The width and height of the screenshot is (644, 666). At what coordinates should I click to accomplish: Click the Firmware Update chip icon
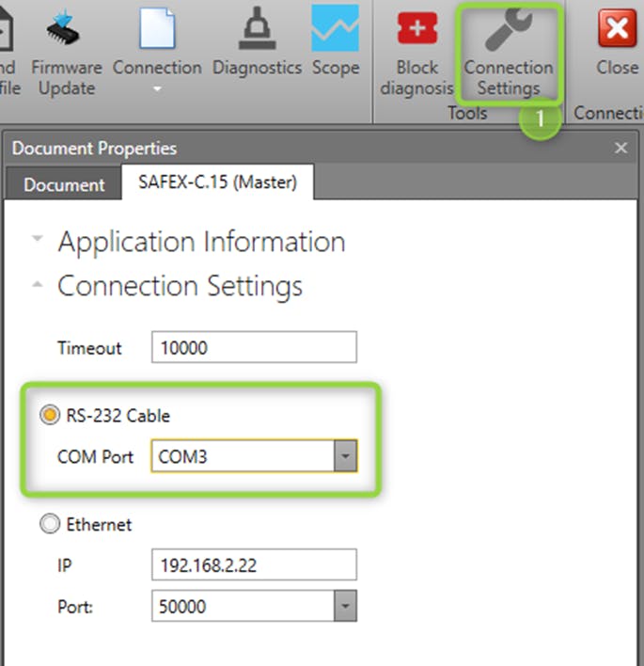tap(65, 30)
